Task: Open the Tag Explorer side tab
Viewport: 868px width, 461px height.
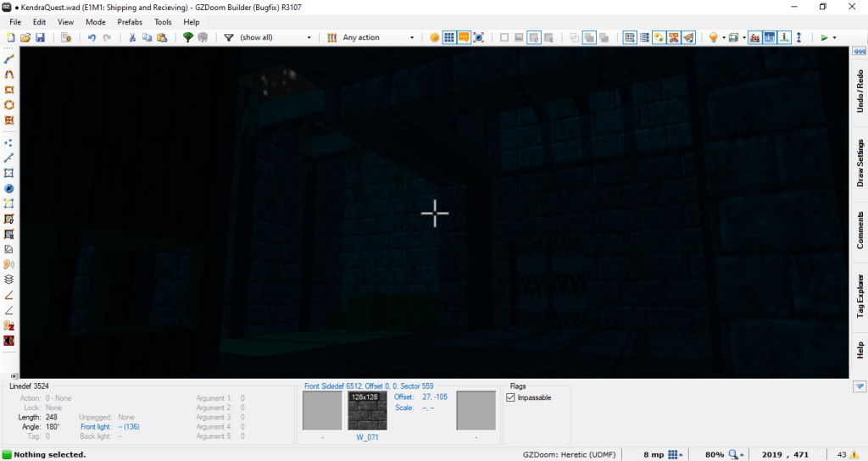Action: point(860,296)
